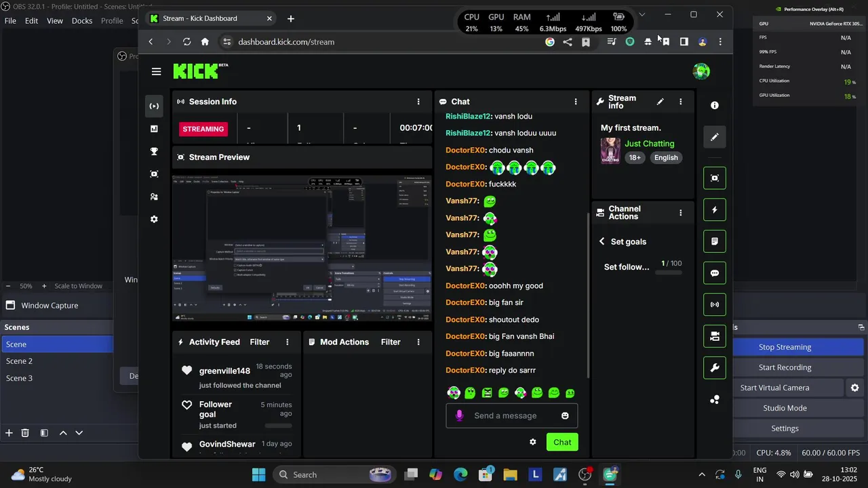Click the Stream Preview video thumbnail
The width and height of the screenshot is (868, 488).
click(x=302, y=248)
